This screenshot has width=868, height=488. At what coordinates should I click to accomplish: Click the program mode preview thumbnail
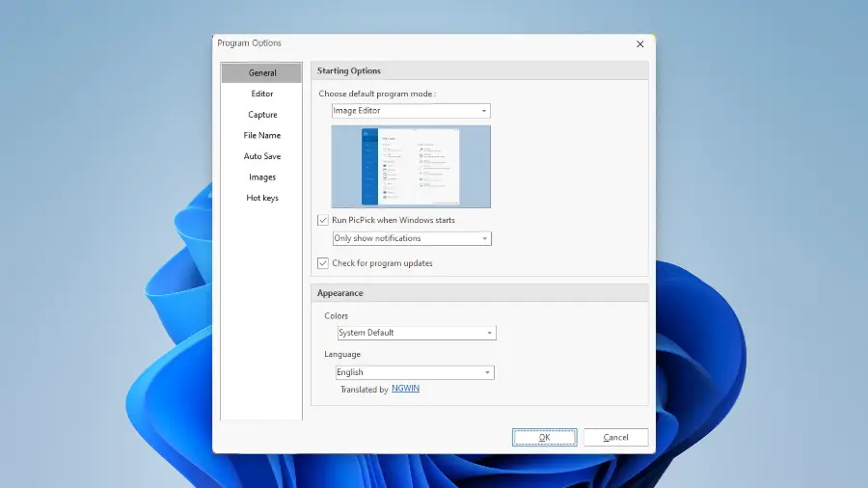pyautogui.click(x=411, y=166)
